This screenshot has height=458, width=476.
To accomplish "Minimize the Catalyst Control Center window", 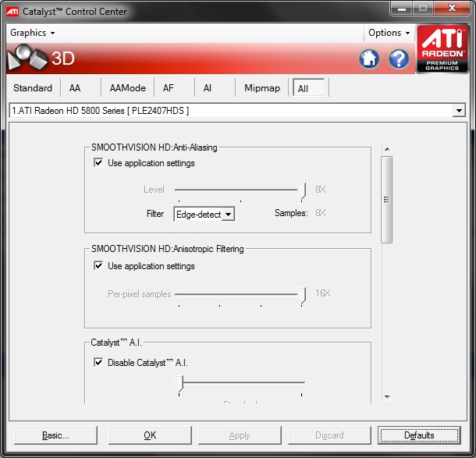I will 402,9.
